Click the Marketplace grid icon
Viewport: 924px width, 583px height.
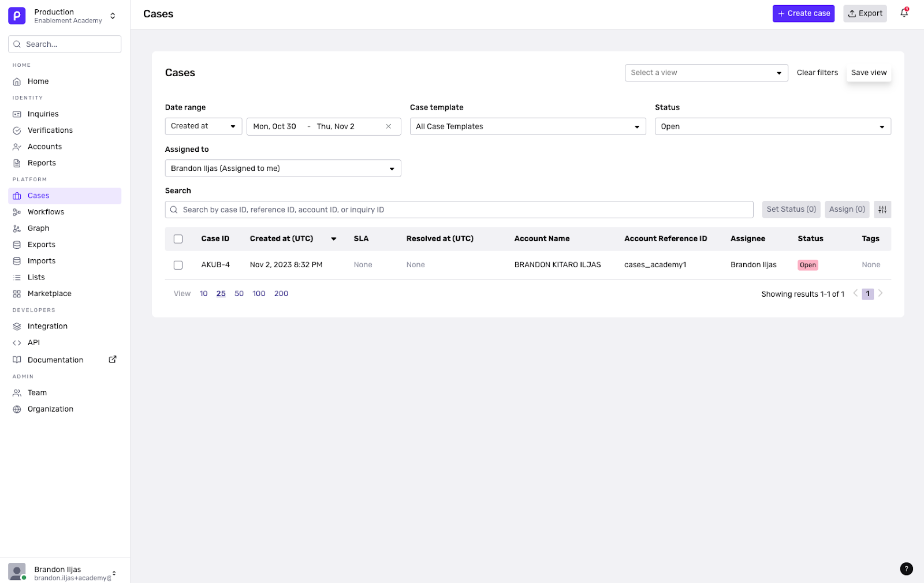[17, 294]
